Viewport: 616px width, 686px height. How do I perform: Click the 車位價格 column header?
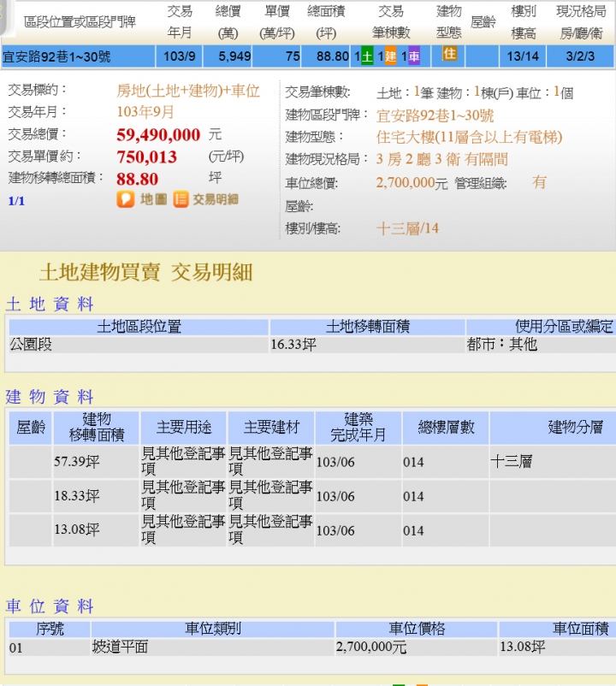click(x=417, y=629)
